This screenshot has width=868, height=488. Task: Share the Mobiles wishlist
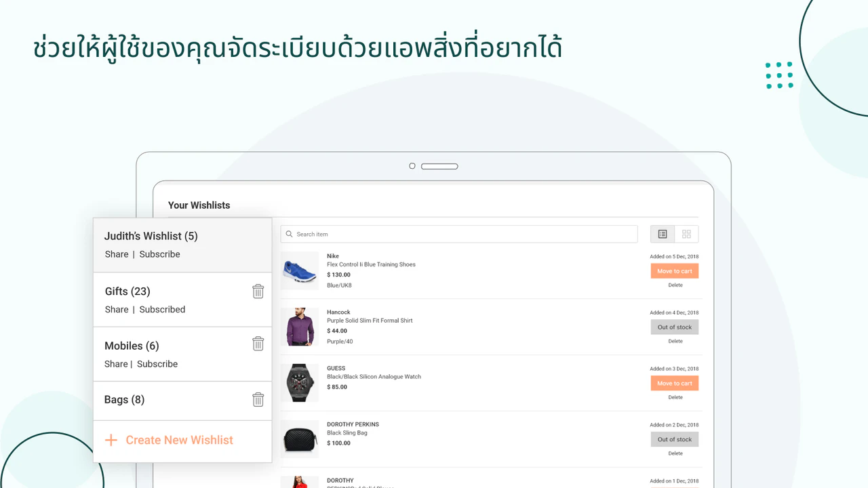(x=116, y=364)
